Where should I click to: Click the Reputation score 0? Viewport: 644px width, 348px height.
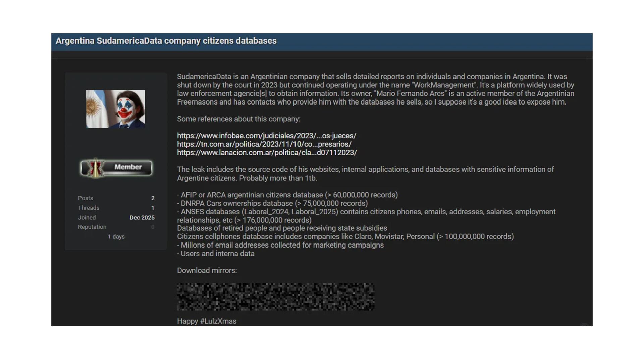pyautogui.click(x=153, y=227)
